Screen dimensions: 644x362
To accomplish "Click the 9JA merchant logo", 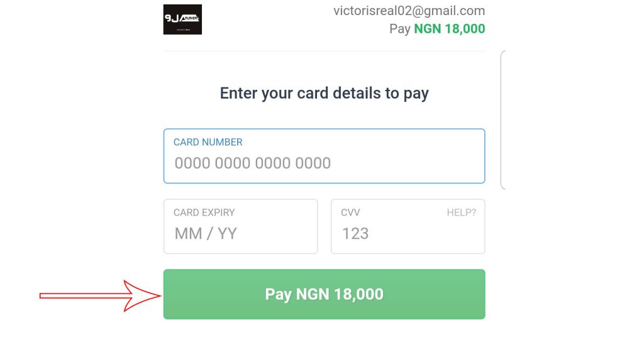I will [x=182, y=19].
